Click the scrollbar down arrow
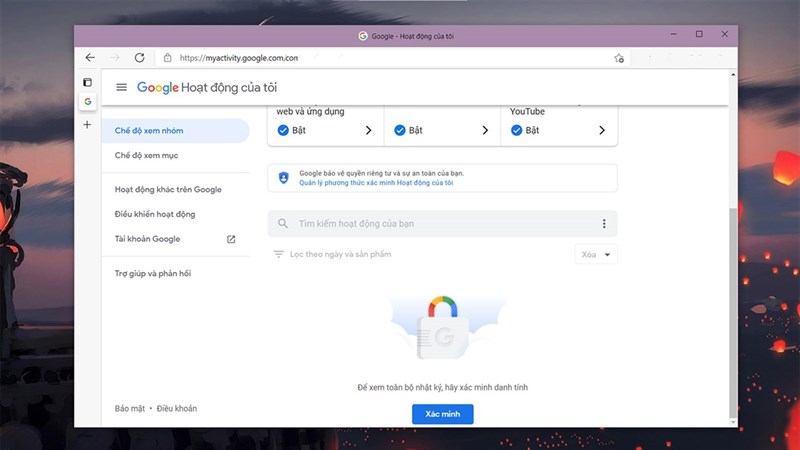This screenshot has width=800, height=450. pyautogui.click(x=733, y=422)
